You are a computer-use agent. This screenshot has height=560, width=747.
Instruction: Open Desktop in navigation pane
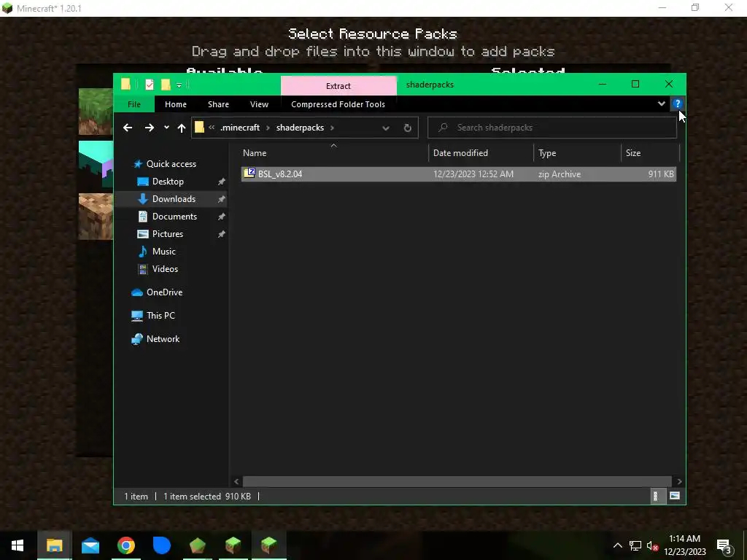pos(168,182)
